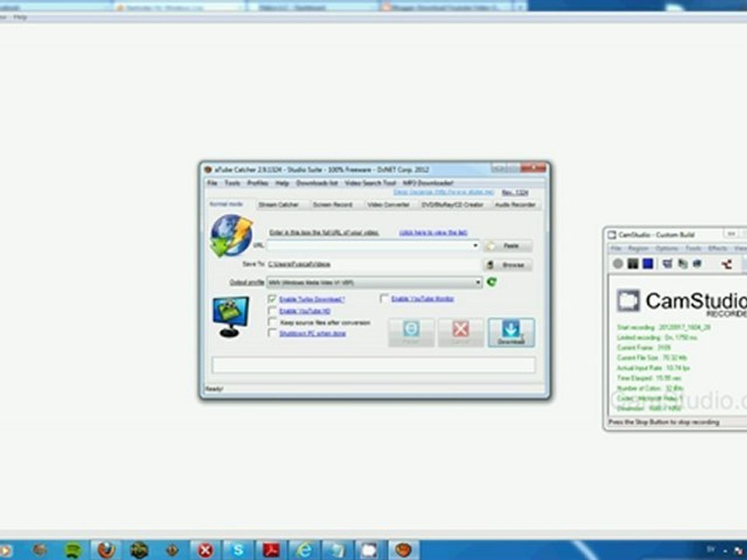Click the video options icon in CamStudio toolbar
The image size is (747, 560).
pos(682,264)
